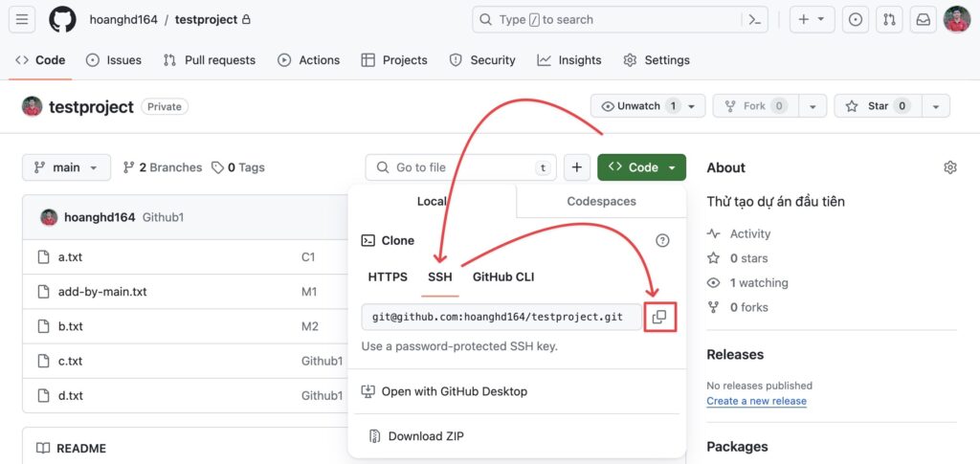The height and width of the screenshot is (464, 980).
Task: Switch to the Settings tab
Action: click(657, 60)
